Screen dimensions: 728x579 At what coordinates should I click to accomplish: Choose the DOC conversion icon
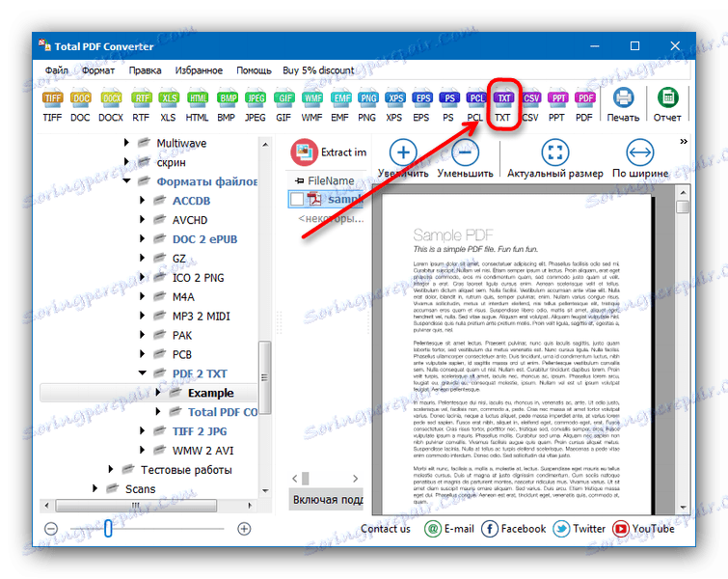80,105
